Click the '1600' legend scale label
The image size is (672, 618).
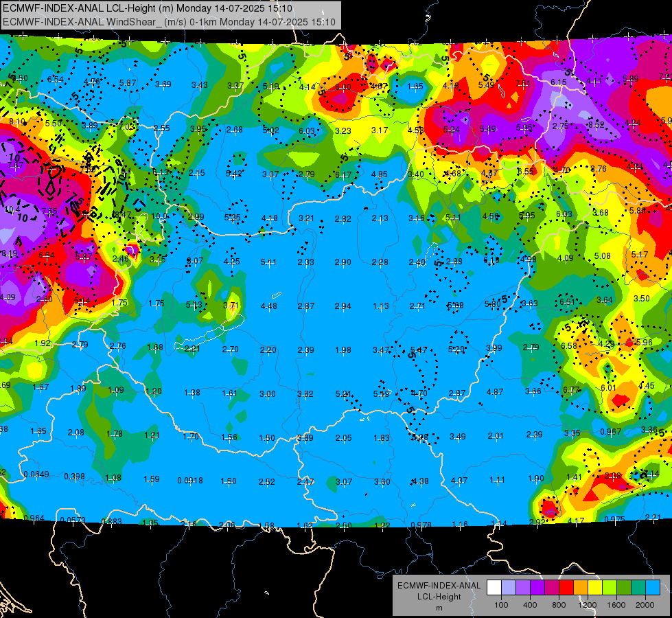(616, 605)
